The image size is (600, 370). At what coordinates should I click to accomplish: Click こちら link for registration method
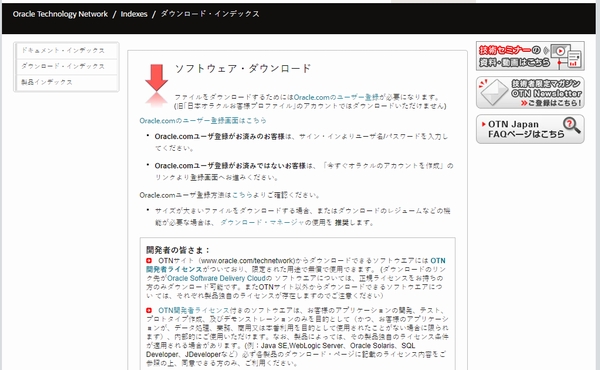242,195
